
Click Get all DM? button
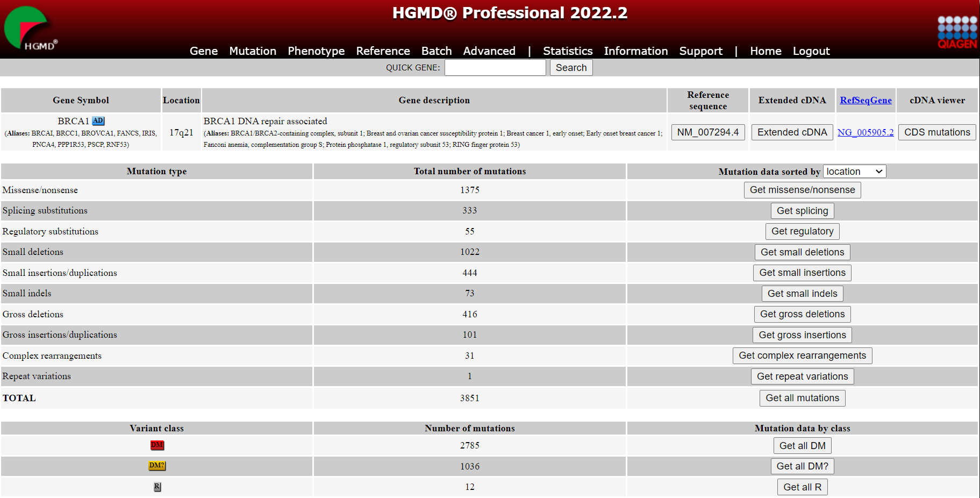point(802,466)
